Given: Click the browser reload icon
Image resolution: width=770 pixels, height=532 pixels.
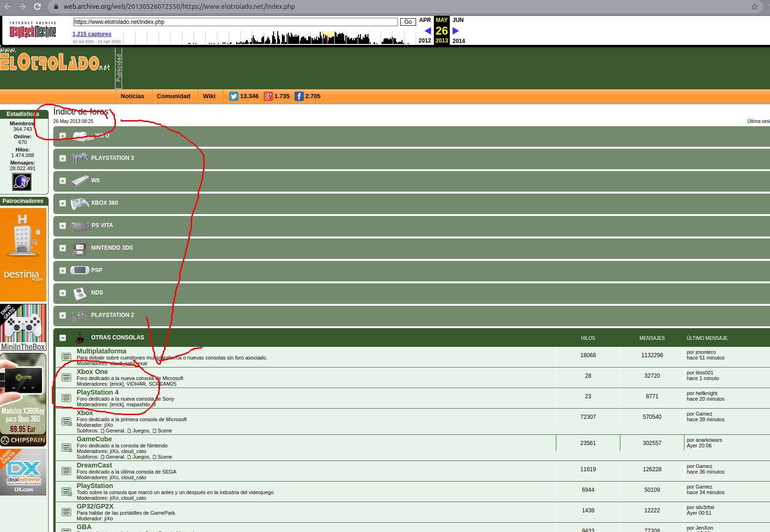Looking at the screenshot, I should coord(37,7).
